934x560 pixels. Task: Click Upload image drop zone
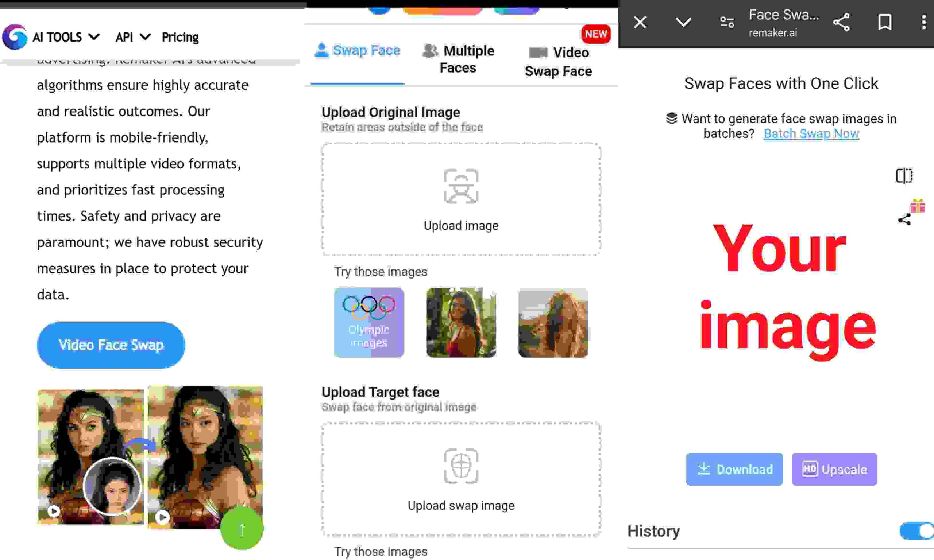(461, 197)
